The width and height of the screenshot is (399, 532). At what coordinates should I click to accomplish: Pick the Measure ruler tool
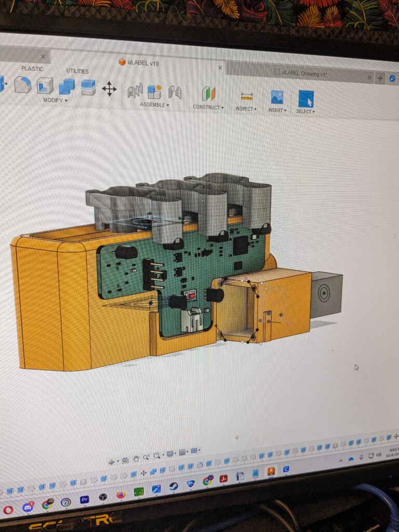246,96
